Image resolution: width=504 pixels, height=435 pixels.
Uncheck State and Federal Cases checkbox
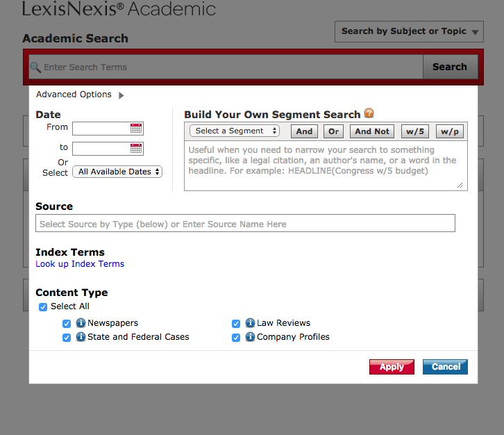[67, 338]
